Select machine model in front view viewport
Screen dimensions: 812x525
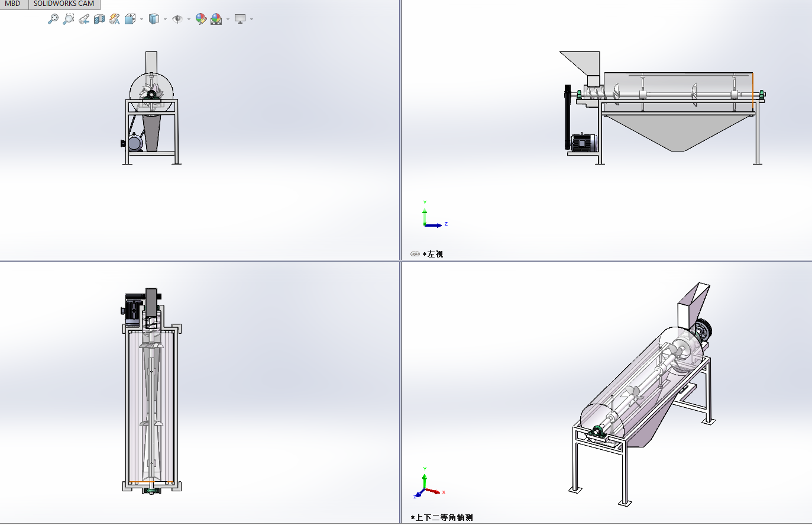click(x=151, y=108)
